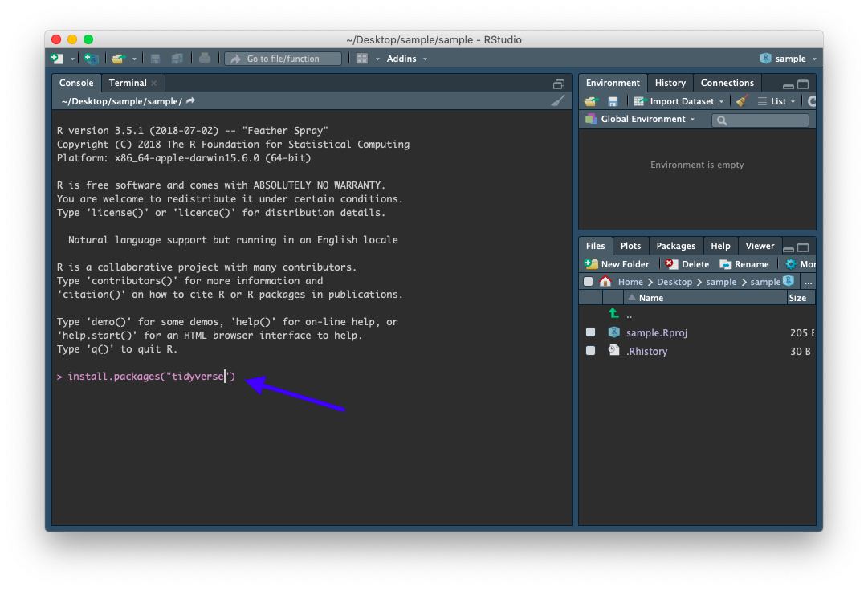Select the History tab

click(x=670, y=83)
